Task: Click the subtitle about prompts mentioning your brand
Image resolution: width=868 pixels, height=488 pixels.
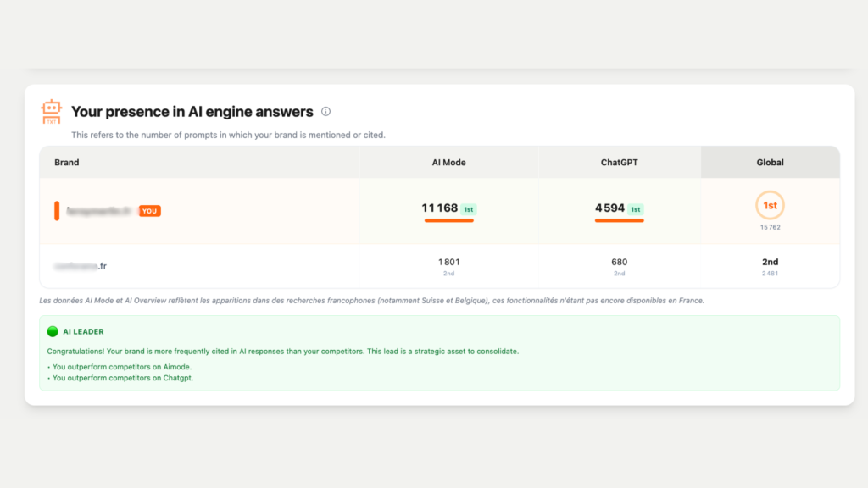Action: pos(228,135)
